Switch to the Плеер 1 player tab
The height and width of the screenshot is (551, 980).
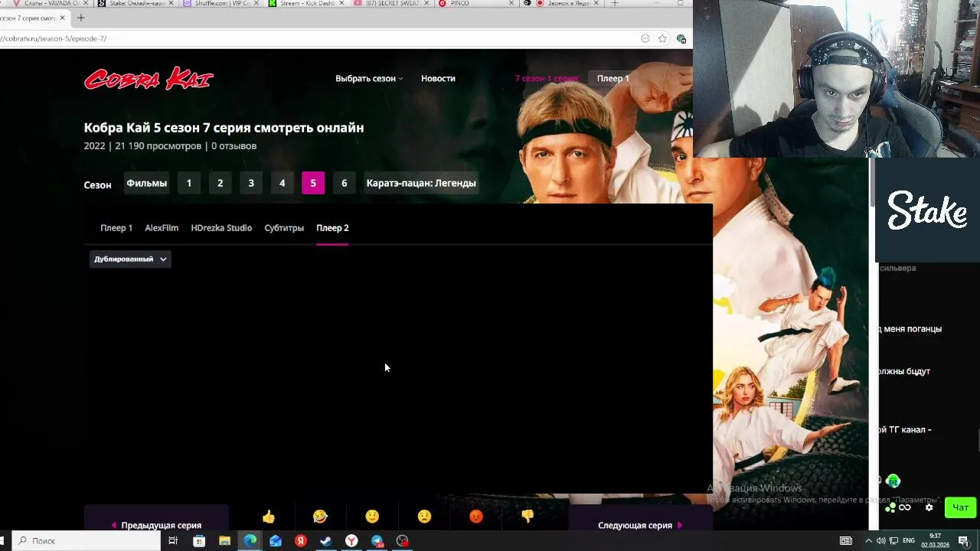(x=116, y=228)
